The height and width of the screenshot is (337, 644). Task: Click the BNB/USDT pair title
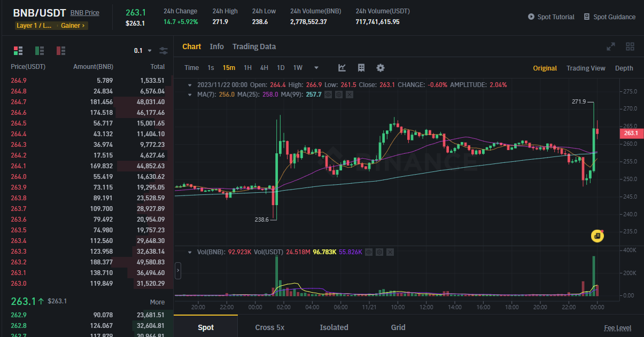coord(40,13)
